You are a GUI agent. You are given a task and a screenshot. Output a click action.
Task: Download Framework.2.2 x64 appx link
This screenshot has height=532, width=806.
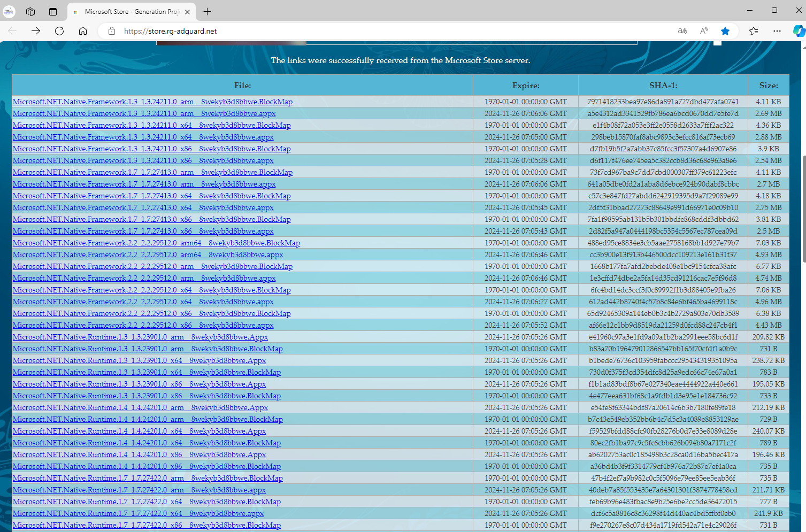[143, 302]
